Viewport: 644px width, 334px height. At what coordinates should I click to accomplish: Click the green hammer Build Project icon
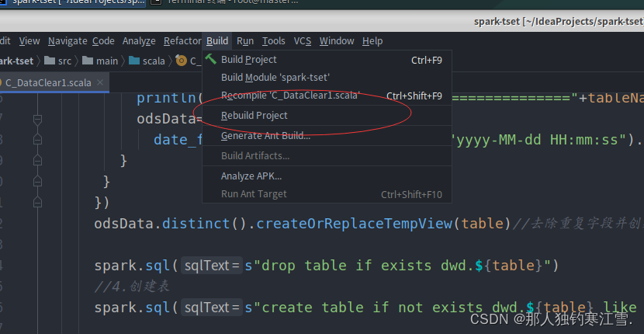211,59
